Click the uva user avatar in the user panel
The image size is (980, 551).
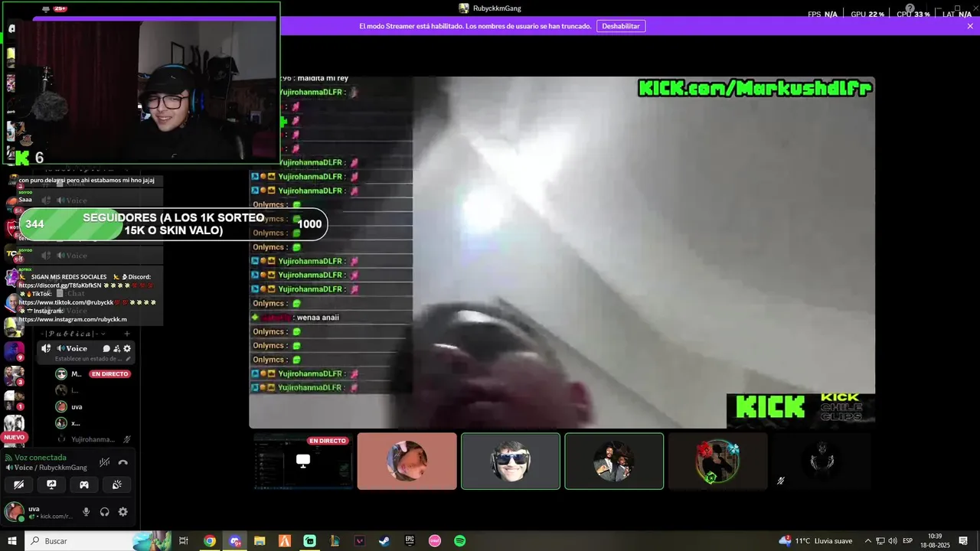(14, 512)
